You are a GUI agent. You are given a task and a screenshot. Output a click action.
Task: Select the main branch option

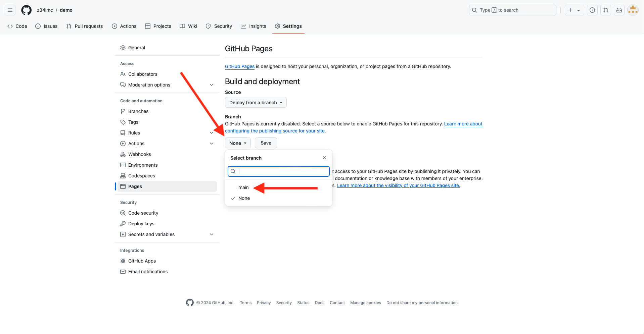tap(243, 187)
